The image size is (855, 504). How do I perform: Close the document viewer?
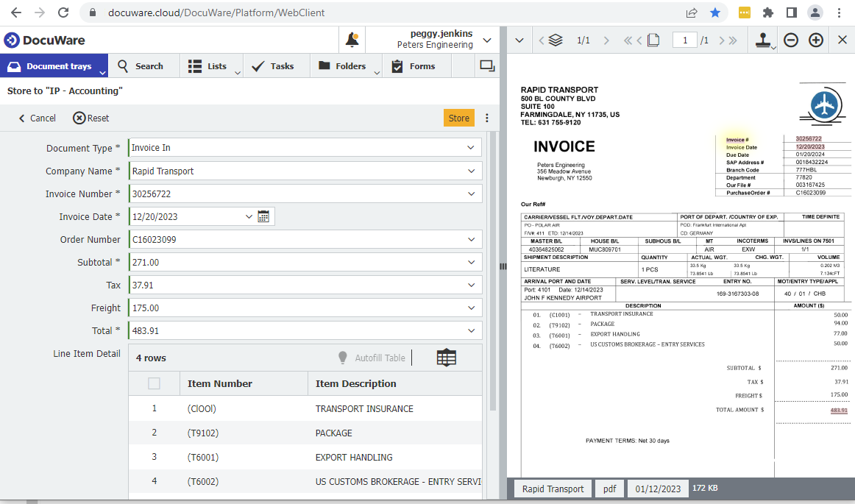click(842, 40)
